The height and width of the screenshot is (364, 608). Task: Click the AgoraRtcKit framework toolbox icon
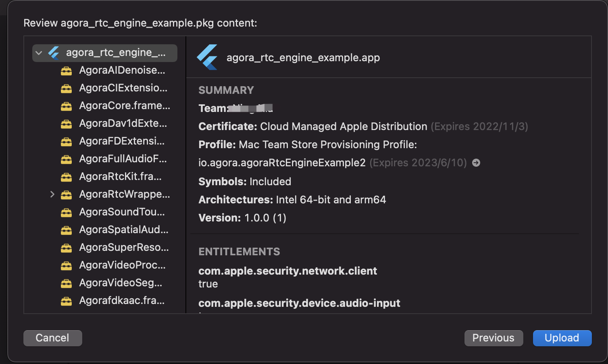tap(66, 177)
